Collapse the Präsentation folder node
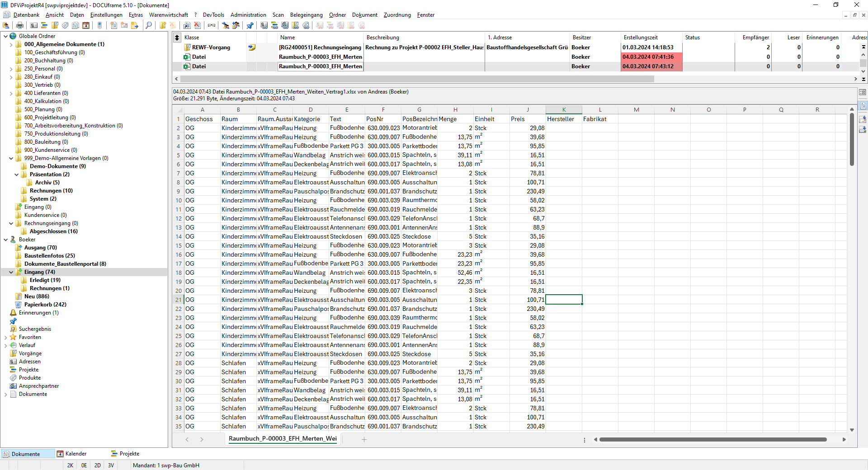 [x=16, y=174]
